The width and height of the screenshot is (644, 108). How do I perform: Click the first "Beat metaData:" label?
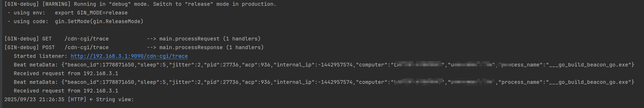(36, 65)
